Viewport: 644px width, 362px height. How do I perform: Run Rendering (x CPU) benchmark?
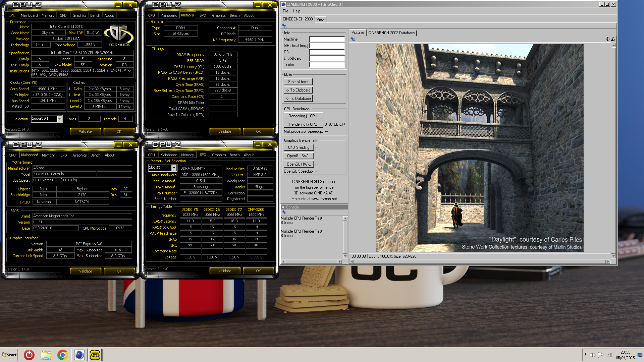(304, 124)
